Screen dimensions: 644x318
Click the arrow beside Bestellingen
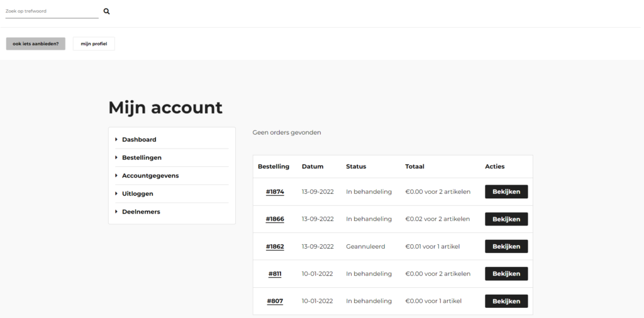click(116, 157)
